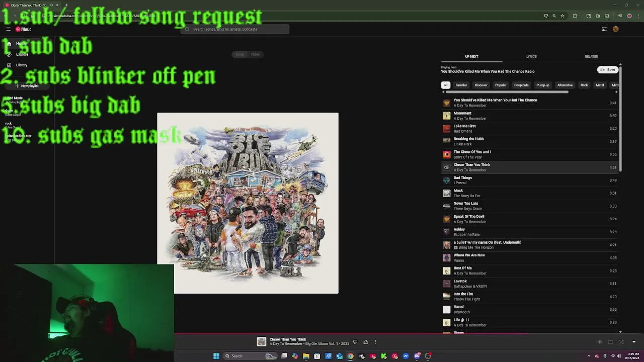
Task: Play Monument by A Day To Remember
Action: [x=529, y=116]
